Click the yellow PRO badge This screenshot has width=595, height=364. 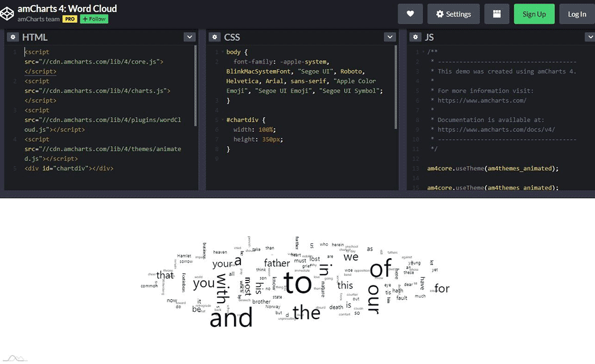pyautogui.click(x=70, y=19)
